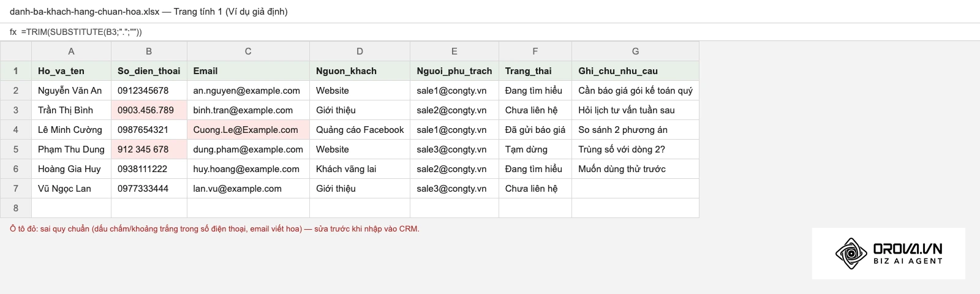Select sale2@congty.vn in Hoàng Gia Huy row
980x294 pixels.
coord(454,169)
